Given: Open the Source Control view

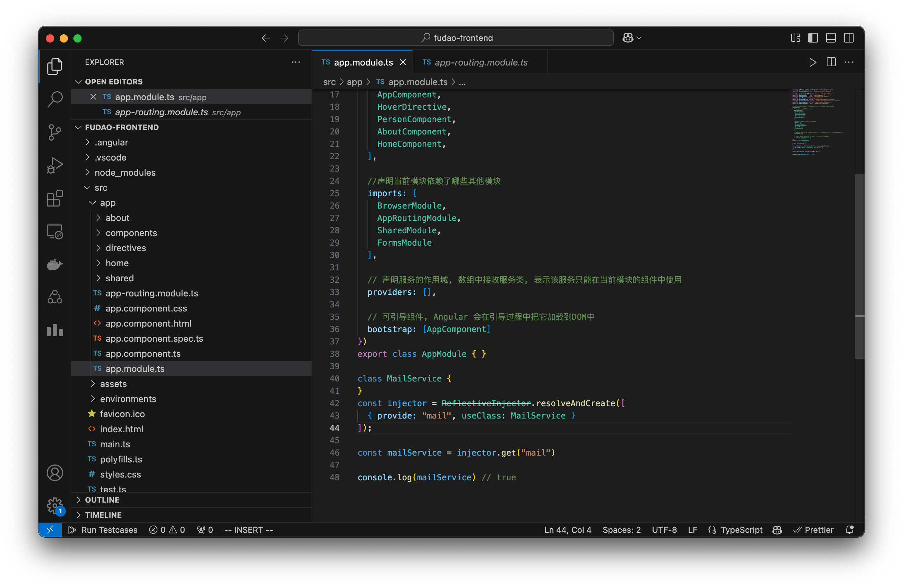Looking at the screenshot, I should [x=55, y=132].
